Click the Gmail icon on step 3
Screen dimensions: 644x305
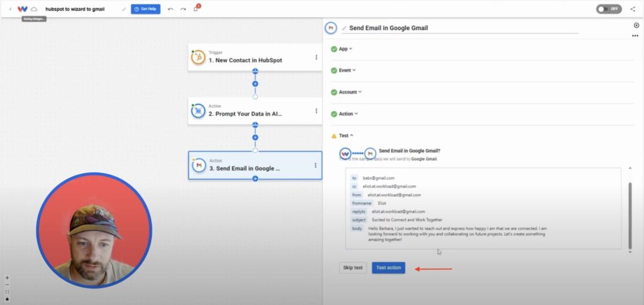point(199,165)
